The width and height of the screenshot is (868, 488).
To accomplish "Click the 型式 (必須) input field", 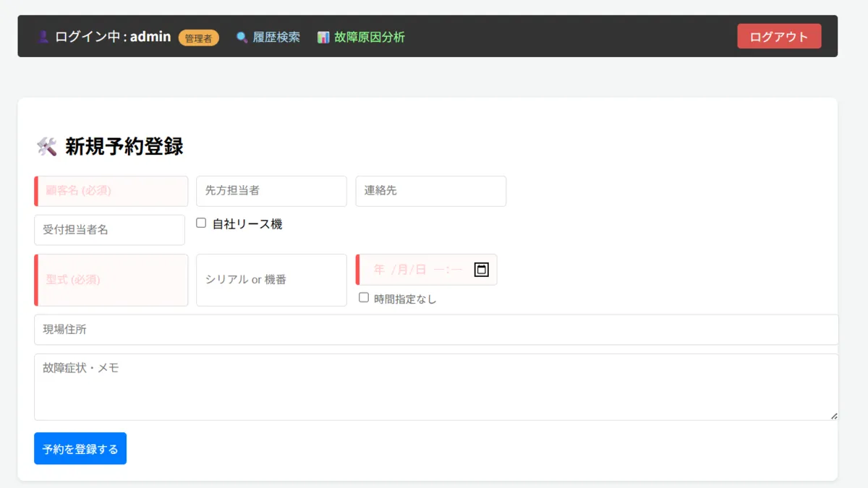I will (x=112, y=280).
